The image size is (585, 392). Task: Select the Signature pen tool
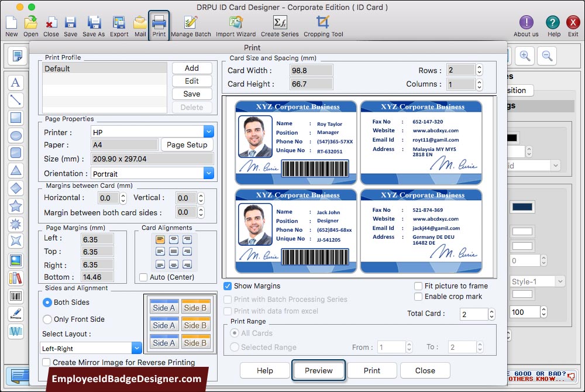click(16, 314)
